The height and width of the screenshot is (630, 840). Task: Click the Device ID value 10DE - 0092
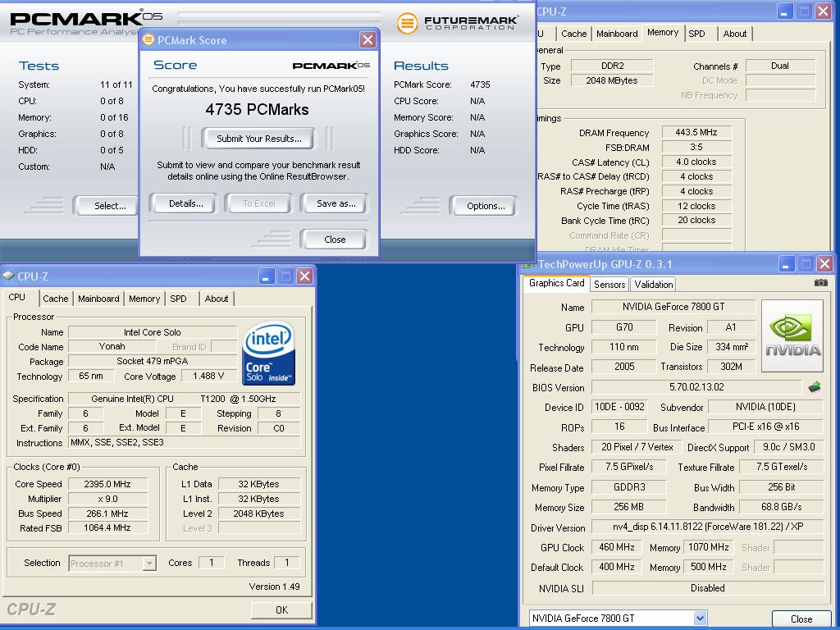click(619, 407)
